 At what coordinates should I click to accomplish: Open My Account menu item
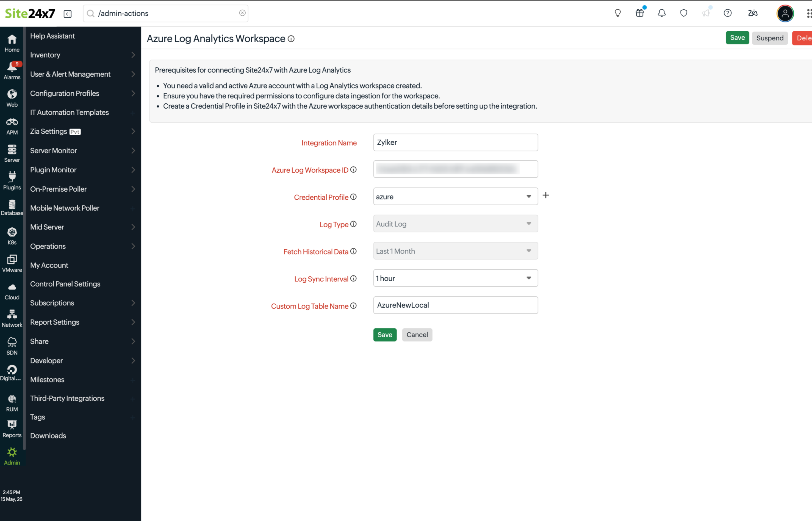coord(49,265)
